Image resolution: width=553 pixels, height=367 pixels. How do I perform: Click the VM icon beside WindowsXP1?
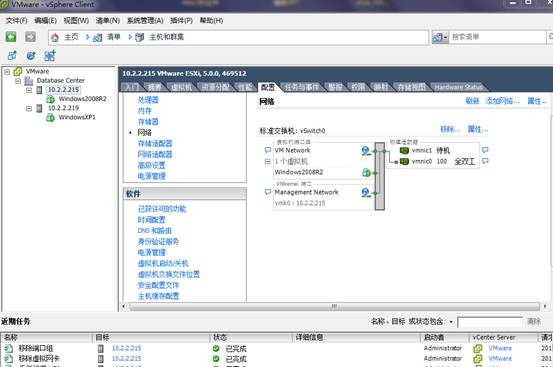point(50,117)
